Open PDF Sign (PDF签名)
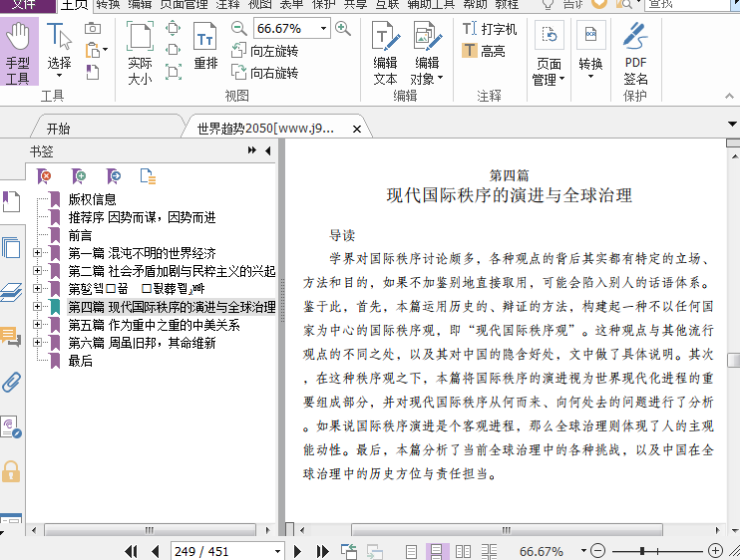The width and height of the screenshot is (740, 560). tap(635, 53)
